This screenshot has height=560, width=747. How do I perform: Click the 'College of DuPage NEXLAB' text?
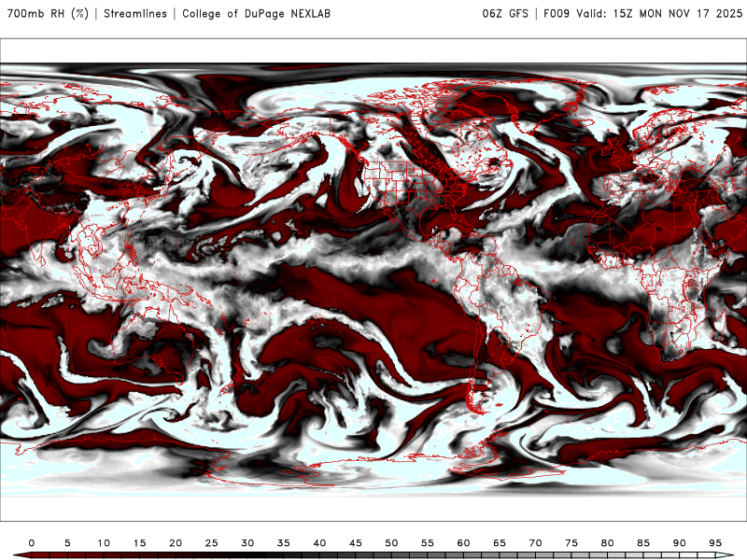click(x=256, y=13)
